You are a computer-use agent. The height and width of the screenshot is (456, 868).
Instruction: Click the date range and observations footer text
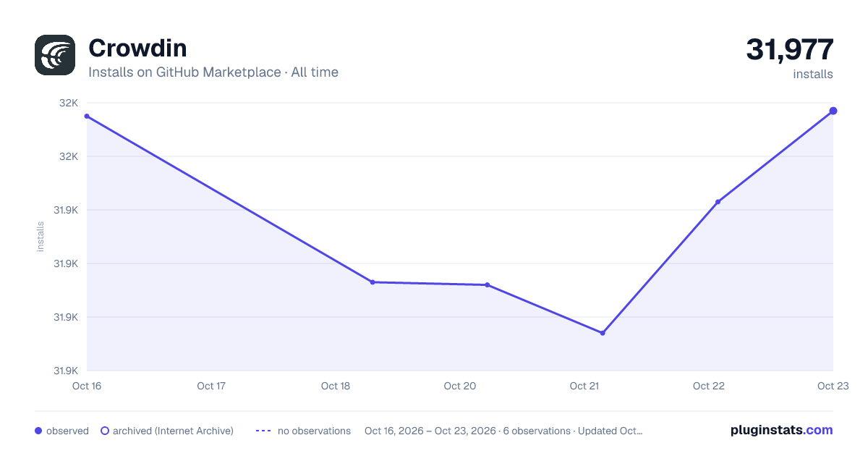(x=503, y=431)
